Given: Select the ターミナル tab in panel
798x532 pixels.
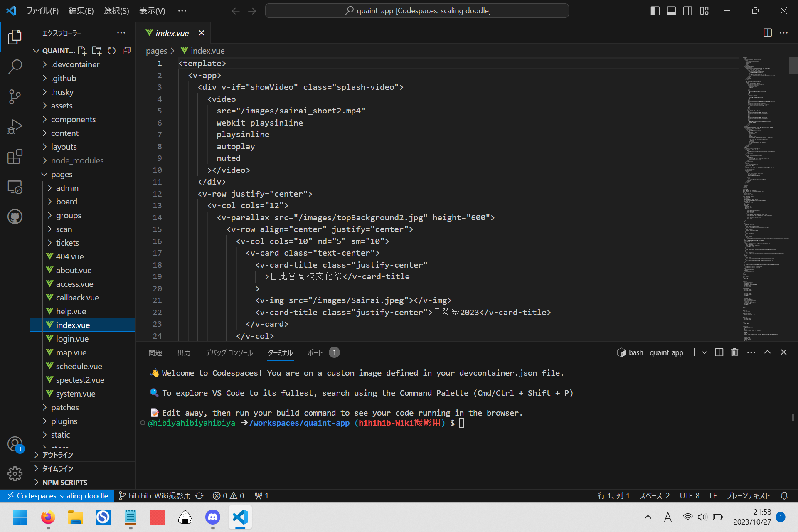Looking at the screenshot, I should coord(280,352).
